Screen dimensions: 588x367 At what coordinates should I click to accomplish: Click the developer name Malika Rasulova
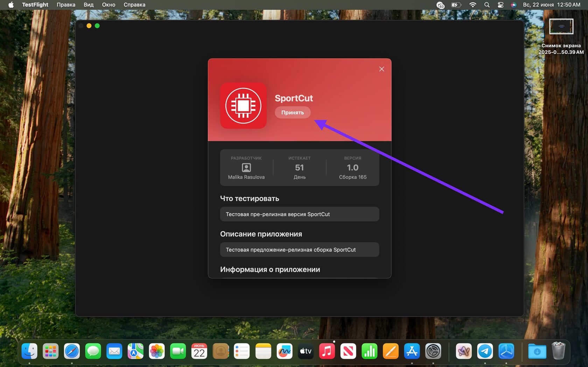(x=246, y=177)
